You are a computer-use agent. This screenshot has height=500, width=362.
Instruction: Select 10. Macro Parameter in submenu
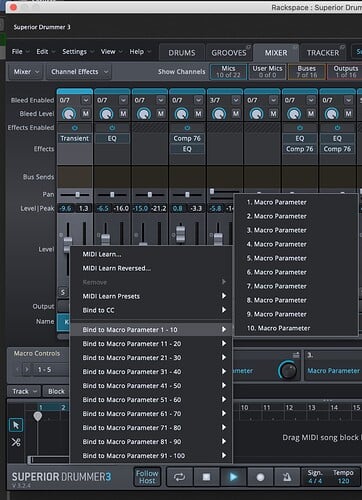pyautogui.click(x=296, y=328)
